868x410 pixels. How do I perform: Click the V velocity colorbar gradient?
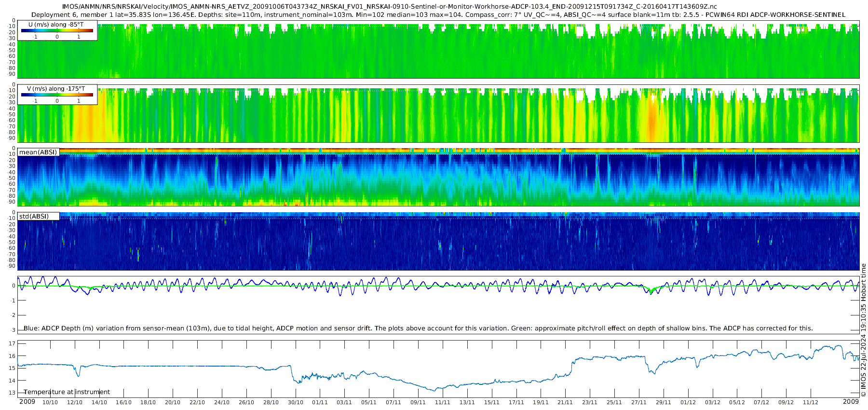[57, 95]
